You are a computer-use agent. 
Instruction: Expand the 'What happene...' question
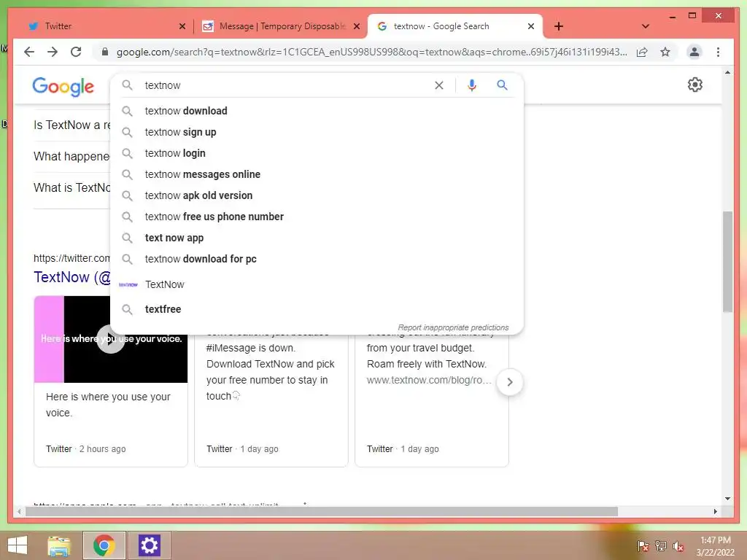click(71, 157)
